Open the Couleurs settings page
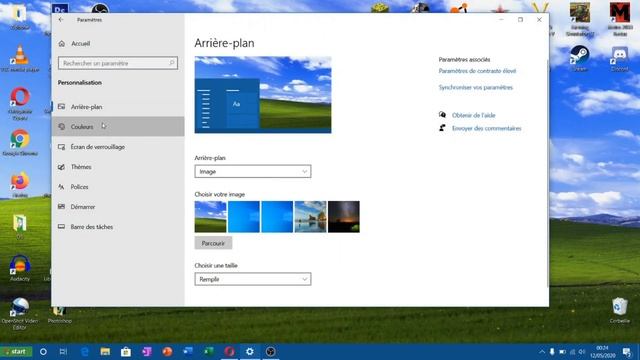Screen dimensions: 640x360 point(118,127)
